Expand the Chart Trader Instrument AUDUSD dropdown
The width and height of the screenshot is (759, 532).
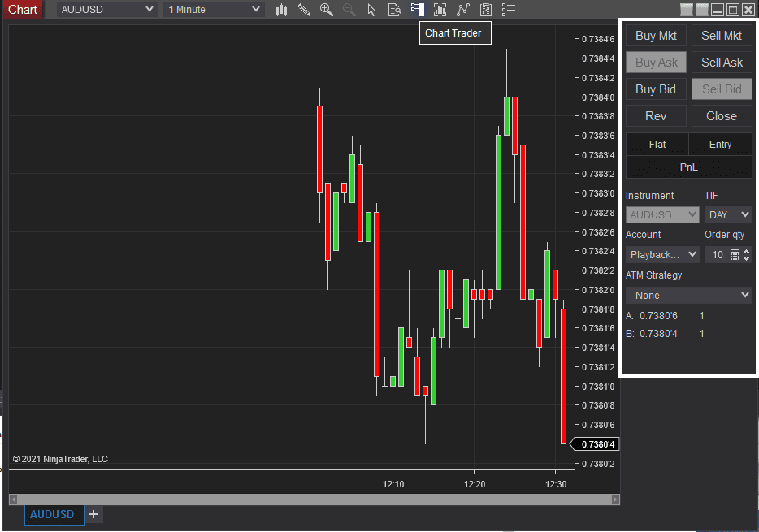(x=662, y=214)
